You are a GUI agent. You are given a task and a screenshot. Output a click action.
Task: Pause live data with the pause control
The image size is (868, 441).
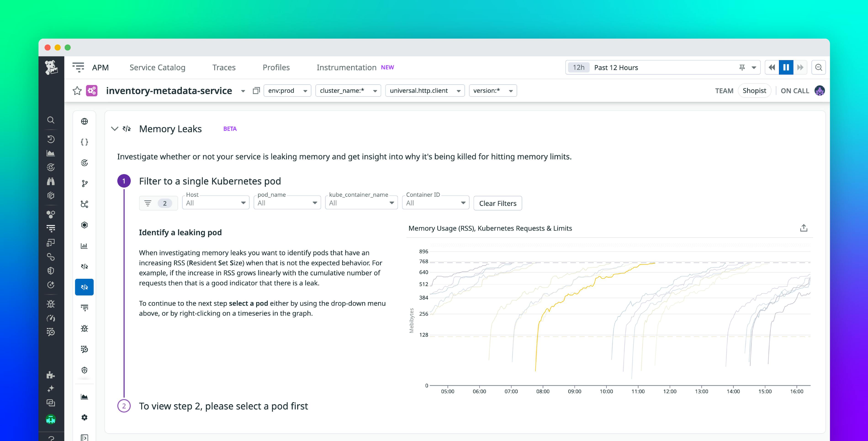click(x=786, y=67)
